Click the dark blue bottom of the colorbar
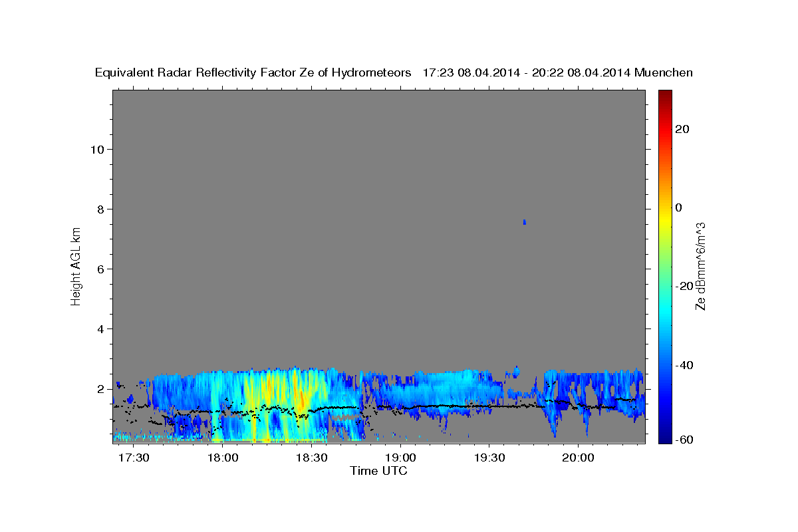 tap(665, 438)
